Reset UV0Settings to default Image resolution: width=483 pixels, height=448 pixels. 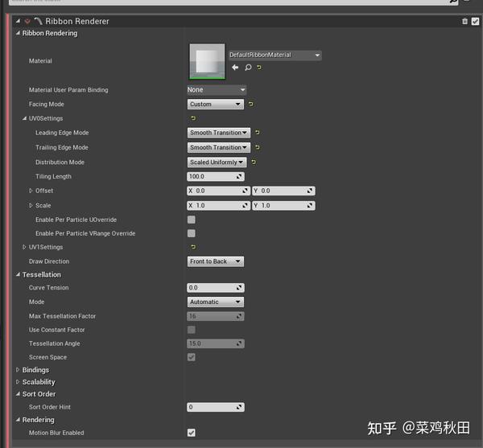(193, 118)
